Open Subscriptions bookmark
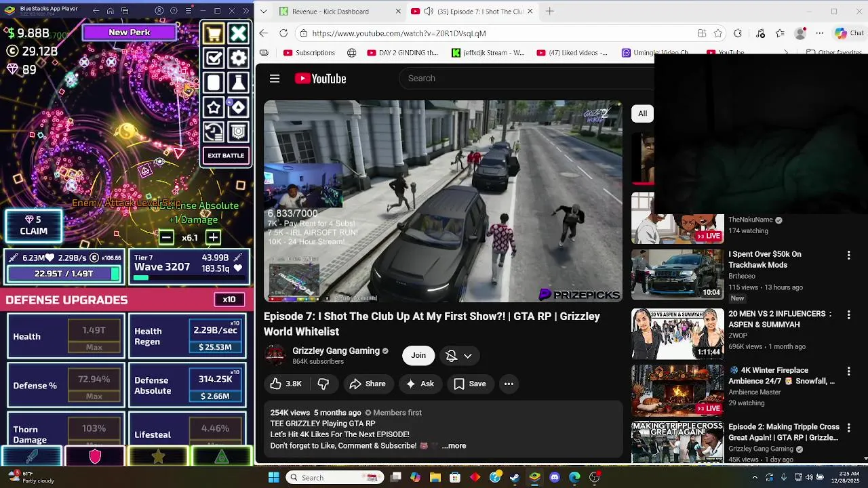The height and width of the screenshot is (488, 868). pyautogui.click(x=309, y=53)
